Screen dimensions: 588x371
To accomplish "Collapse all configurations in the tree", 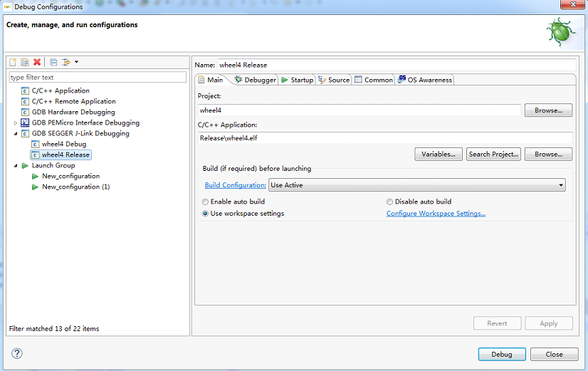I will point(53,62).
